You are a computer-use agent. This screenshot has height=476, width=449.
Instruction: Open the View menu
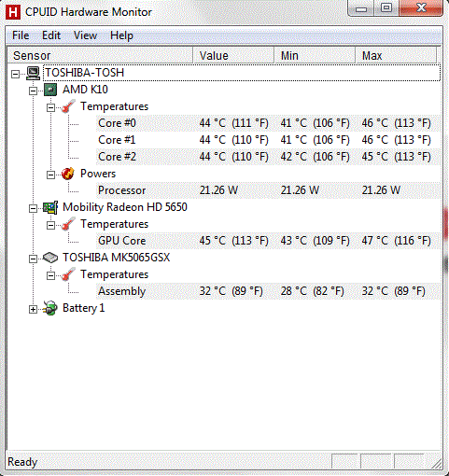[85, 35]
